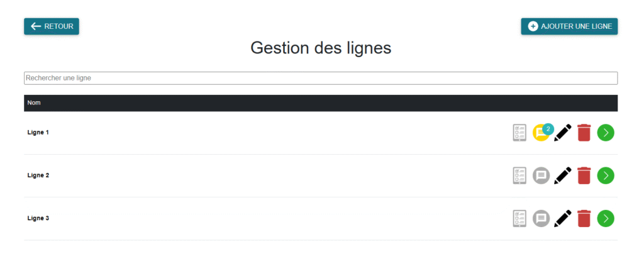Delete Ligne 1 using the trash icon

point(584,133)
